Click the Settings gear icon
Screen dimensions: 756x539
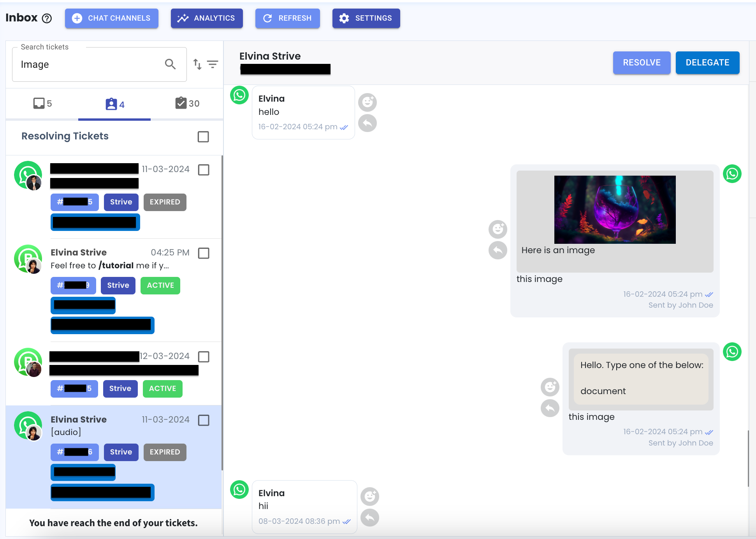[345, 18]
